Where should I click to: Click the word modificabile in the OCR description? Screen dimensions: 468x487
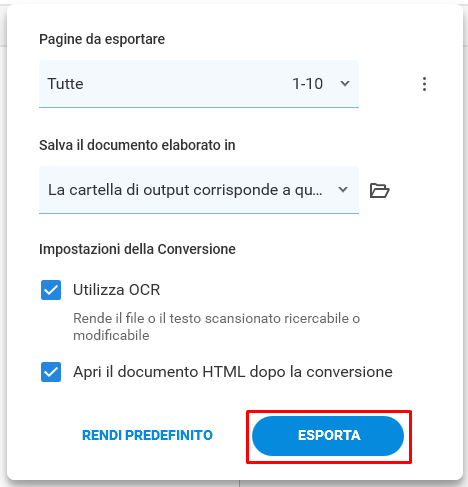coord(111,335)
